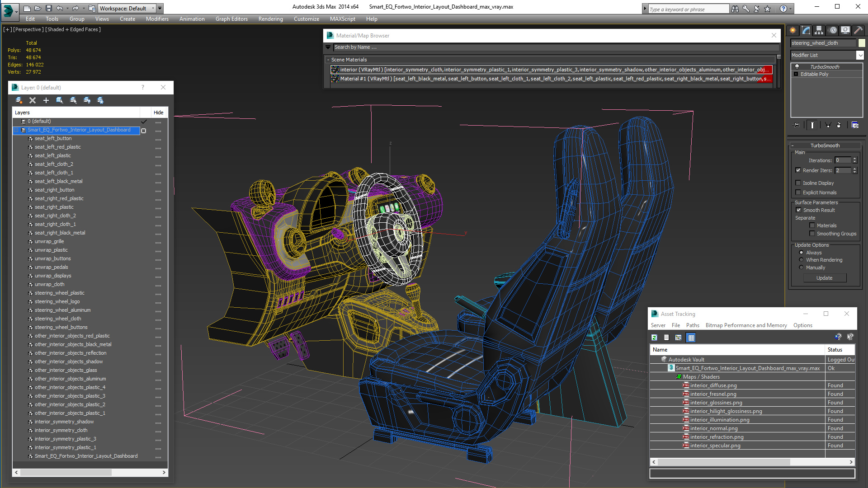Image resolution: width=868 pixels, height=488 pixels.
Task: Expand the Editable Poly stack entry
Action: (x=796, y=74)
